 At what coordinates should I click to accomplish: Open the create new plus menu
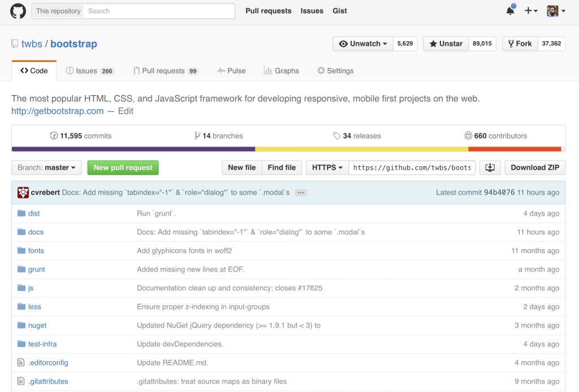click(530, 11)
